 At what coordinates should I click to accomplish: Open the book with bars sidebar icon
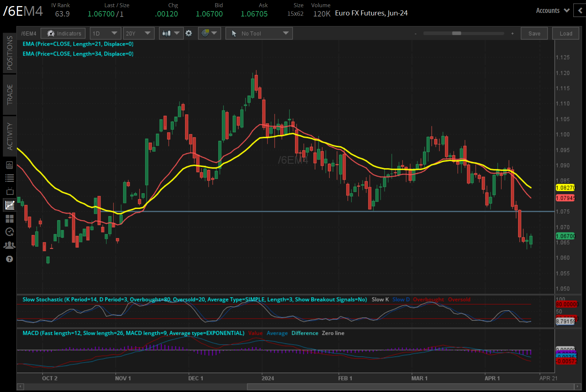10,165
